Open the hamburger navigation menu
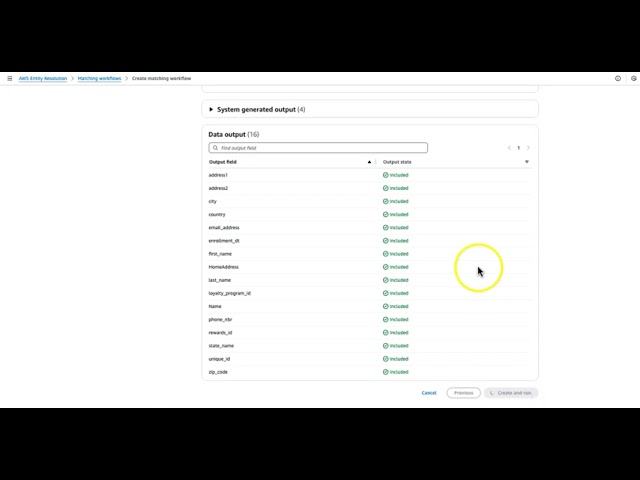This screenshot has height=480, width=640. click(10, 78)
